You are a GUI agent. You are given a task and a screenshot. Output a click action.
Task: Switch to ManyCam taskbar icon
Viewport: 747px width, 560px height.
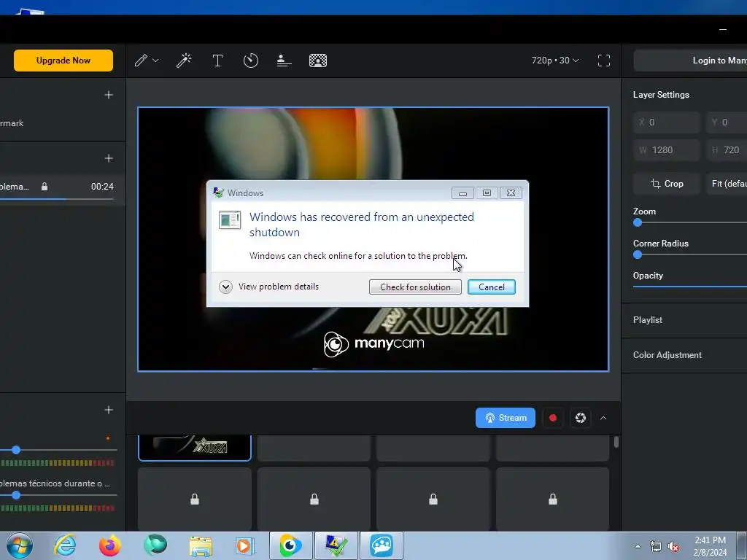tap(290, 545)
